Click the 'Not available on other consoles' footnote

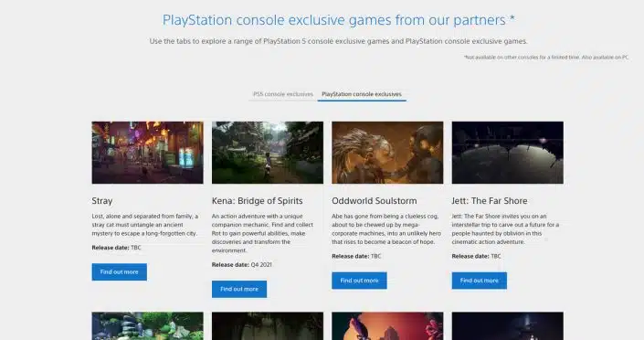coord(546,58)
